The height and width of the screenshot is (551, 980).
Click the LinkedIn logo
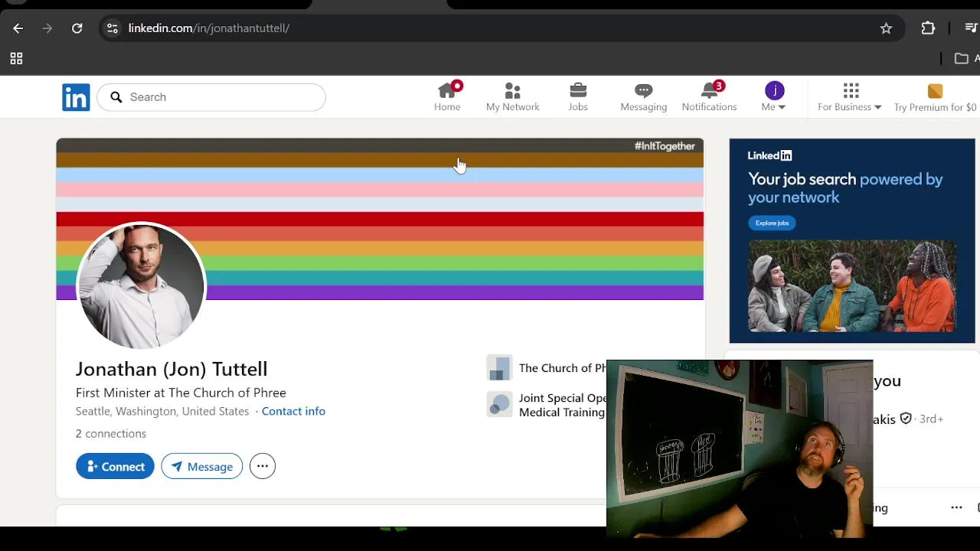76,97
